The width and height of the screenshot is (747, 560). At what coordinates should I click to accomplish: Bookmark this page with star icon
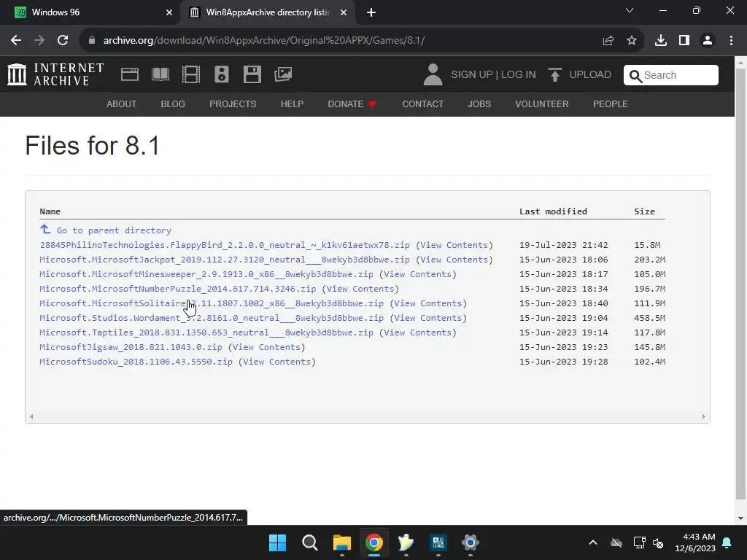(x=632, y=41)
